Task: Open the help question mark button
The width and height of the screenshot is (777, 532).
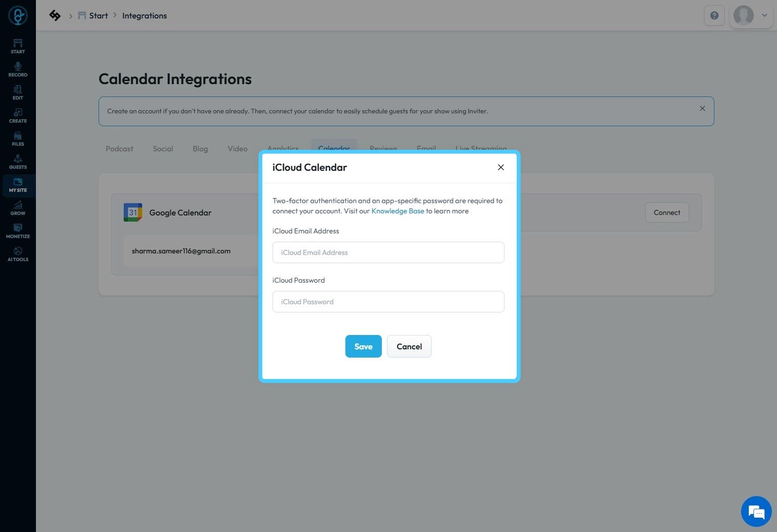Action: pos(714,15)
